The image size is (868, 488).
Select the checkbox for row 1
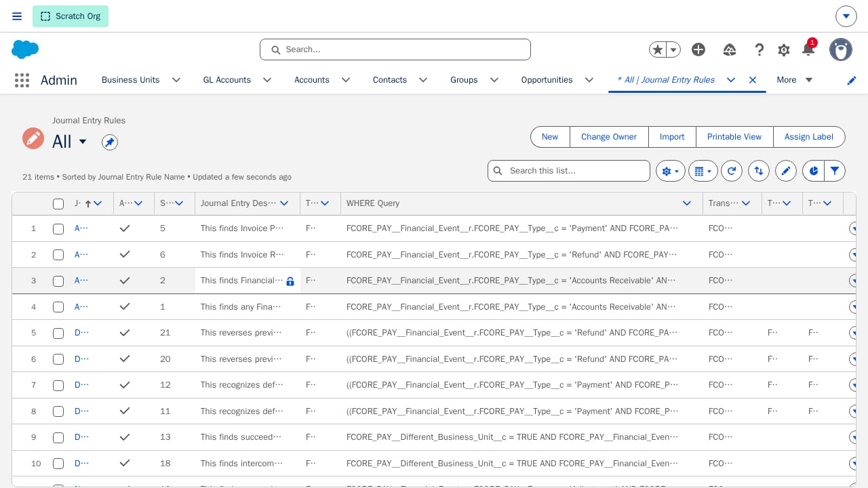(x=58, y=228)
